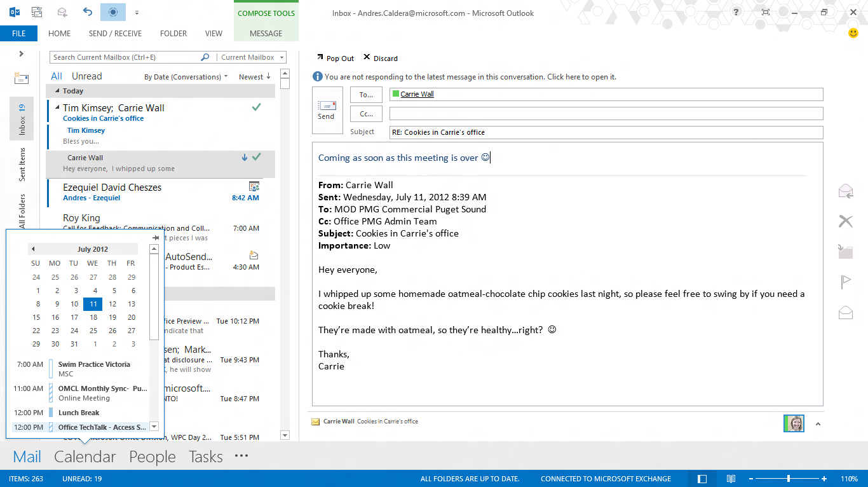Collapse the Tim Kimsey; Carrie Wall conversation
The width and height of the screenshot is (868, 487).
(57, 107)
